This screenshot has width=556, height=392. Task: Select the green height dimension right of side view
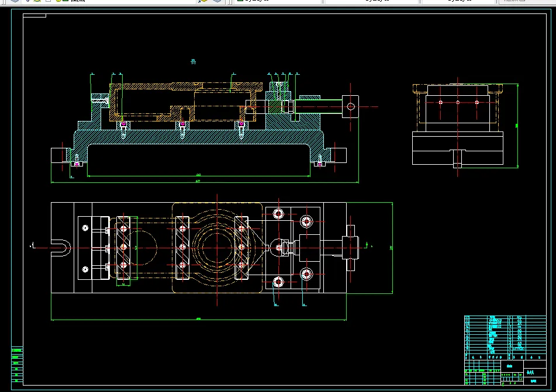click(x=517, y=125)
